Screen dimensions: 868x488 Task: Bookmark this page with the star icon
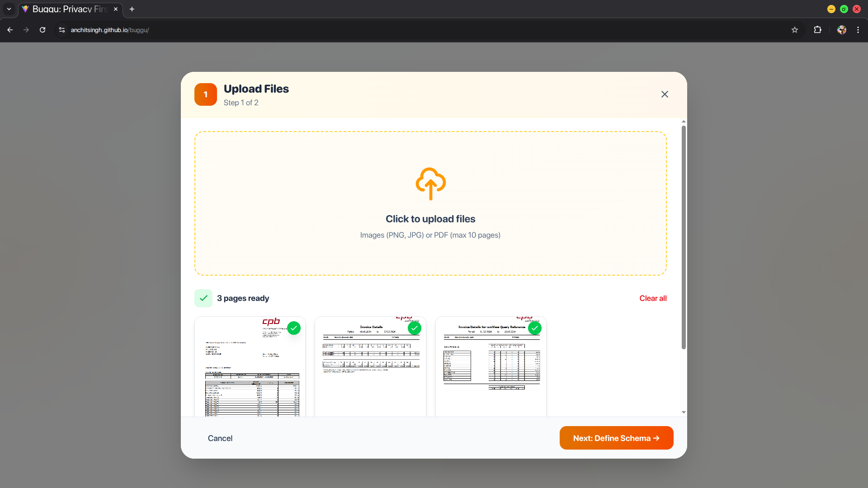click(794, 30)
